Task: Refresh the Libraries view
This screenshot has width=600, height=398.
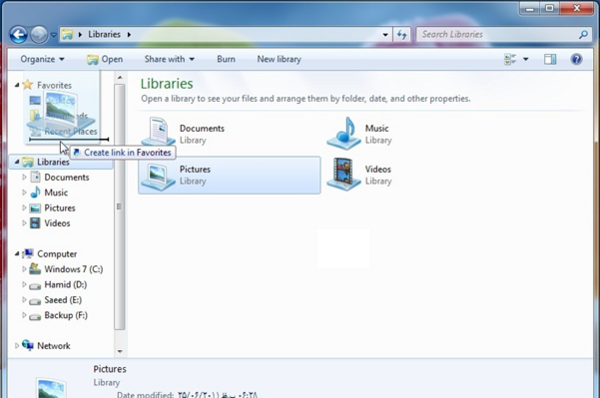Action: 401,35
